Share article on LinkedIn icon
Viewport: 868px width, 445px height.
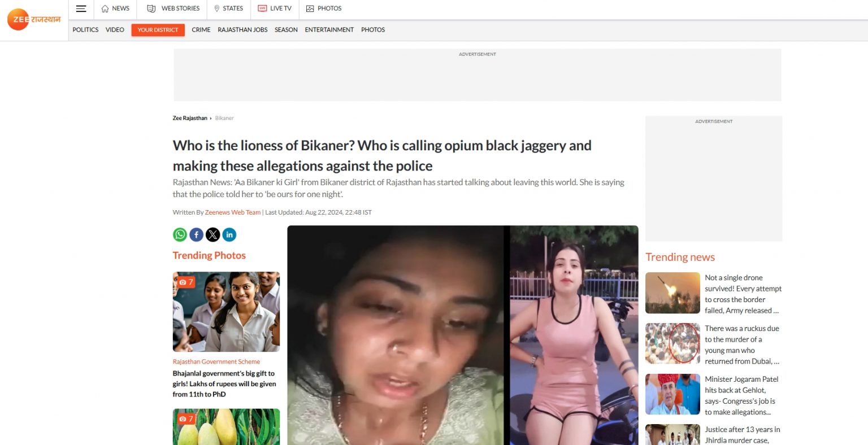tap(229, 234)
